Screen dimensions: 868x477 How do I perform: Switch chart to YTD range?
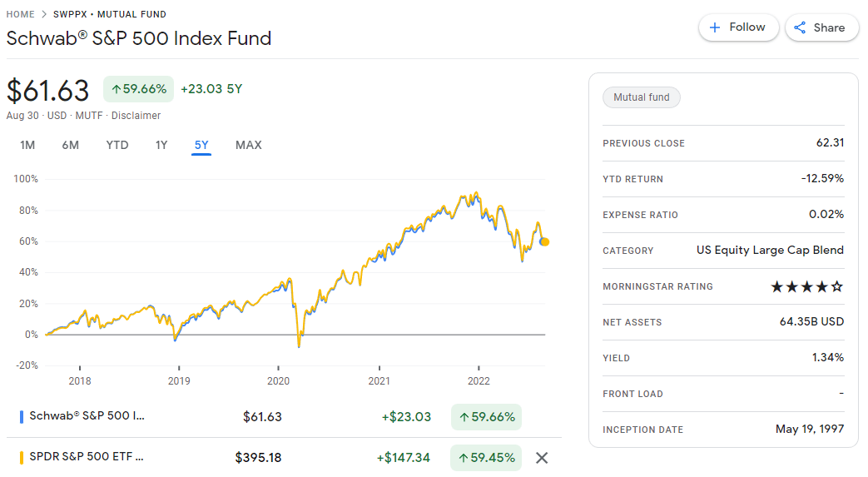click(117, 145)
